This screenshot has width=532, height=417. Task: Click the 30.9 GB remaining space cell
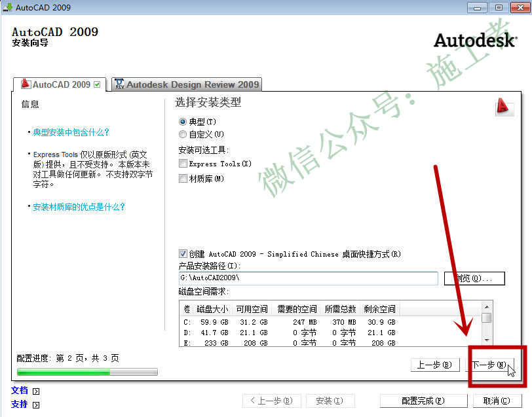coord(381,322)
